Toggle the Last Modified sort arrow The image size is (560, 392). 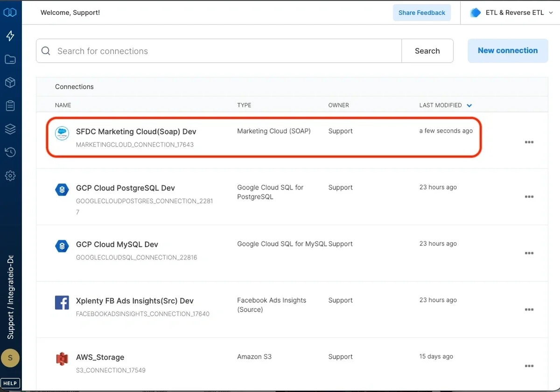pos(469,105)
